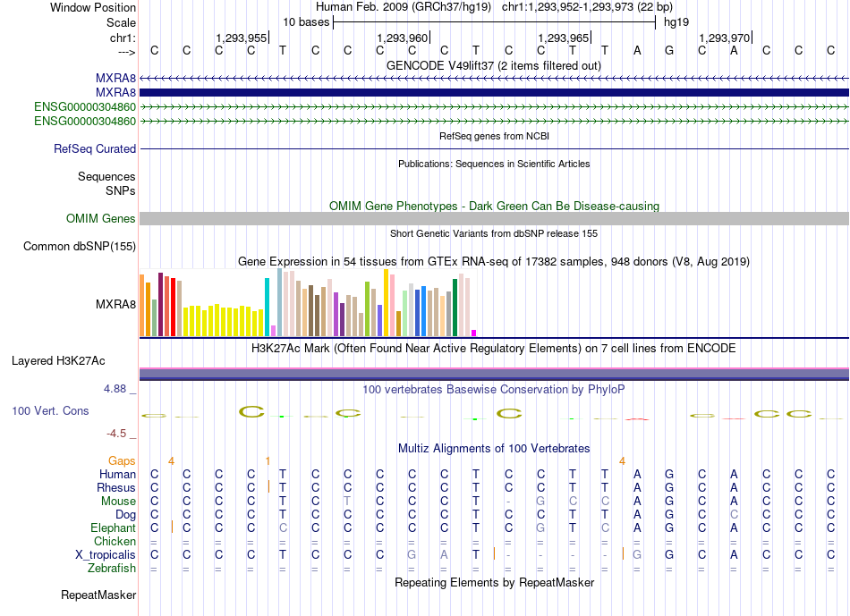The image size is (850, 616).
Task: Click the orange Gaps number 4 near A
Action: point(622,461)
